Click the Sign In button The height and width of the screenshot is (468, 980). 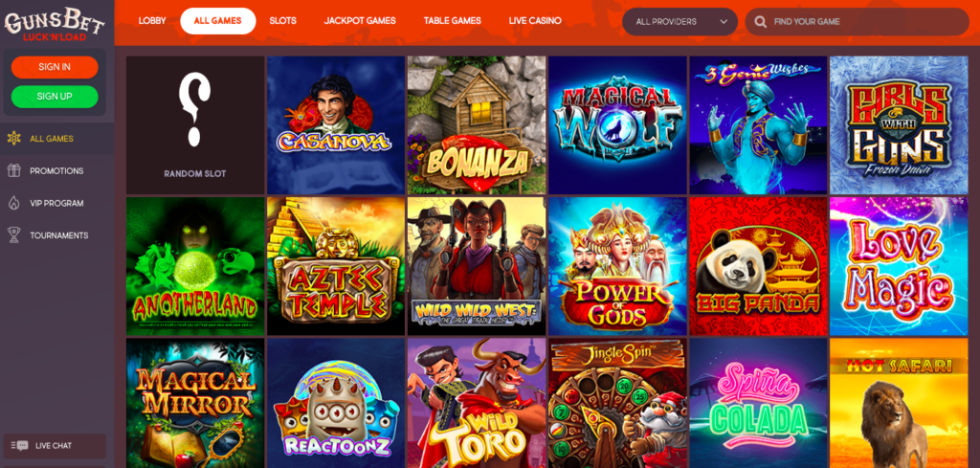[55, 67]
